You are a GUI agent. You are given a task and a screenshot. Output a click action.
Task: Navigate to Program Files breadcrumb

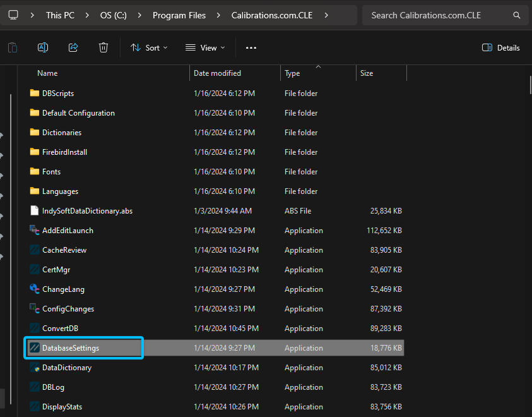(179, 15)
